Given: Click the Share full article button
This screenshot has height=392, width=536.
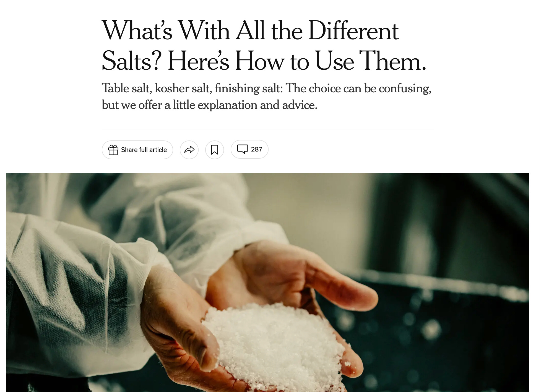Looking at the screenshot, I should (137, 150).
